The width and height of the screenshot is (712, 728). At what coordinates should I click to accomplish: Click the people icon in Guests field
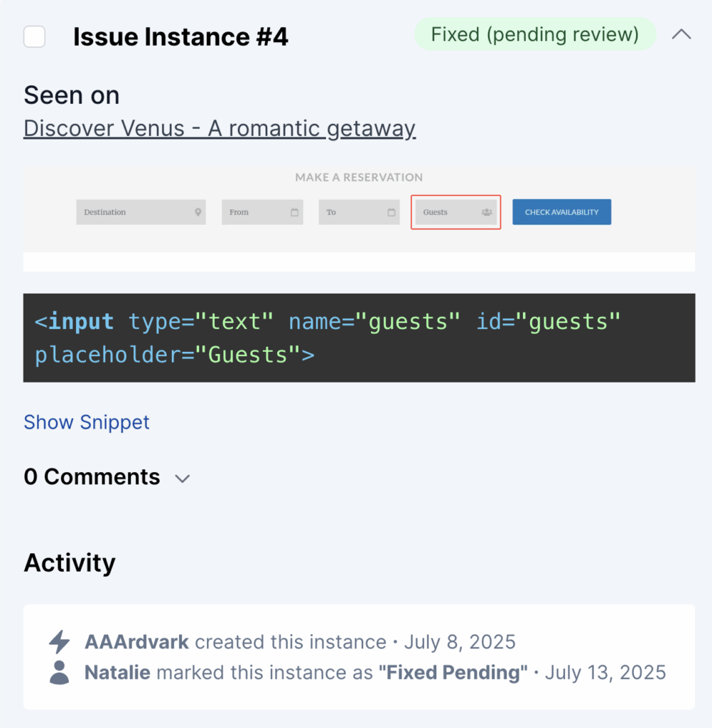487,212
